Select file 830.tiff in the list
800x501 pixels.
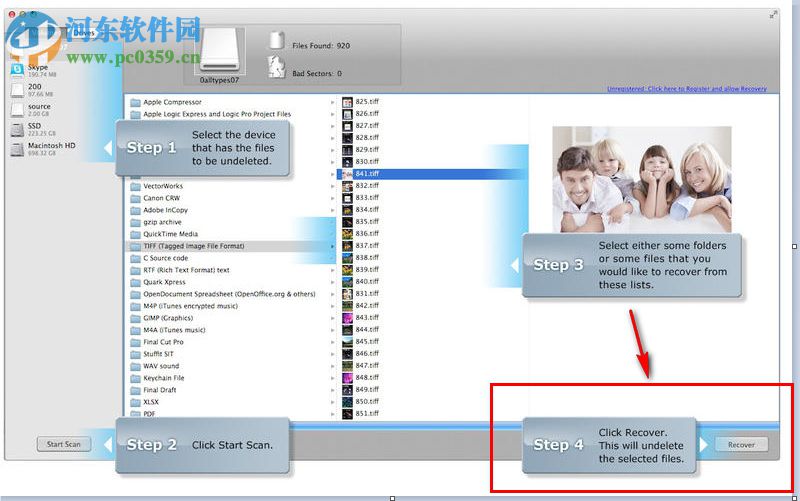tap(367, 162)
